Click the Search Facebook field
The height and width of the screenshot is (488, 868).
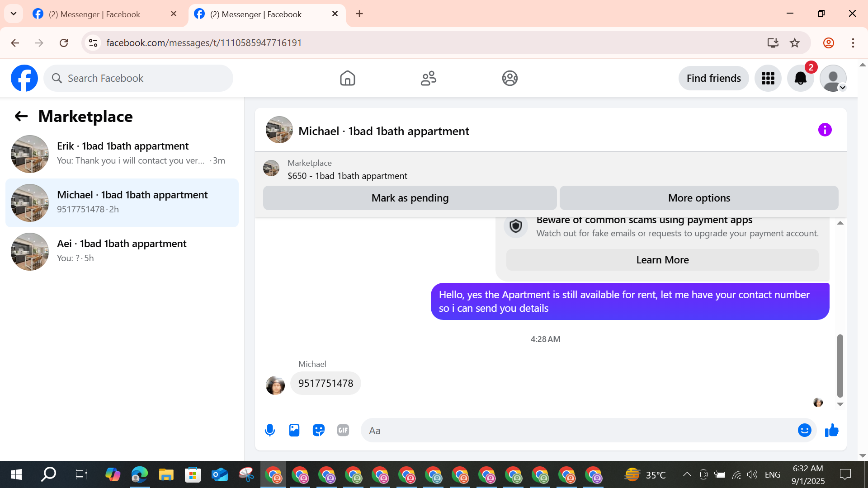pos(138,78)
